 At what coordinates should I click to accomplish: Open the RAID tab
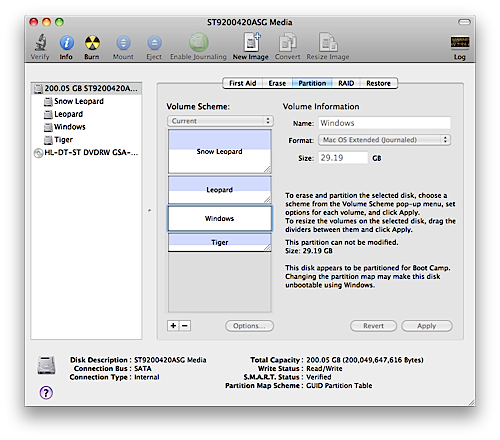[x=346, y=83]
